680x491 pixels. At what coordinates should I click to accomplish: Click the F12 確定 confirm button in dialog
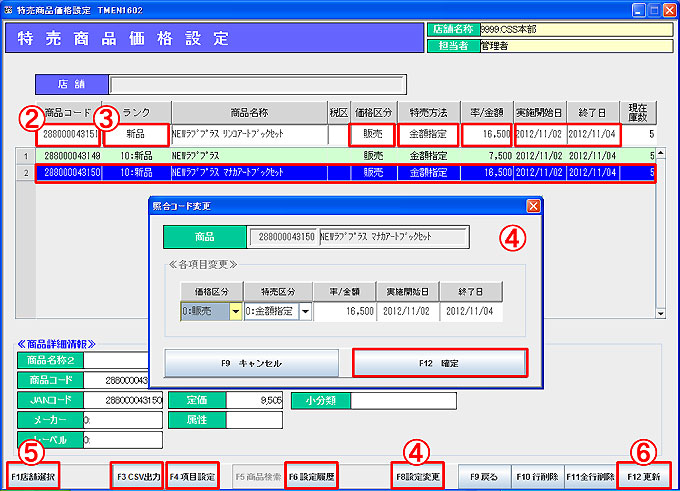click(x=440, y=361)
